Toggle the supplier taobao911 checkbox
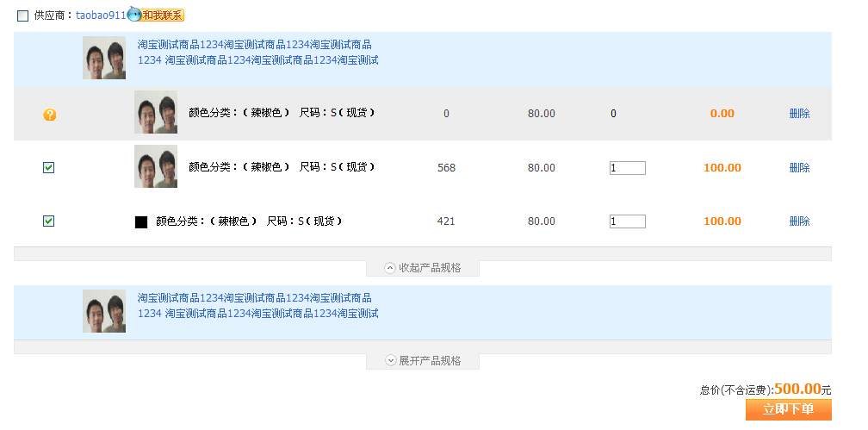The width and height of the screenshot is (868, 430). pyautogui.click(x=23, y=16)
